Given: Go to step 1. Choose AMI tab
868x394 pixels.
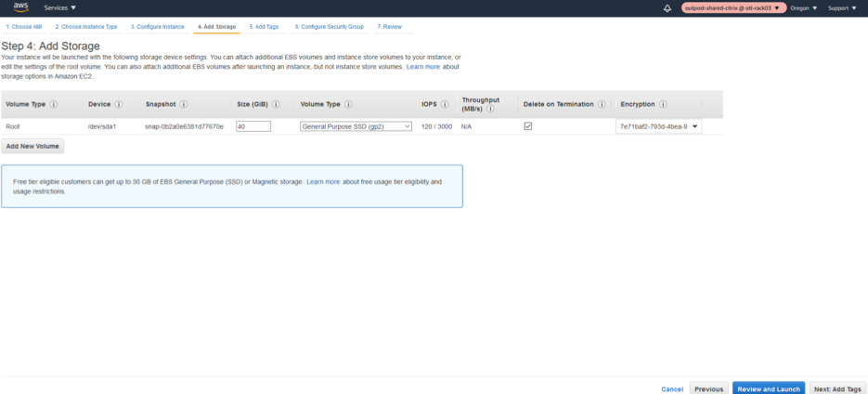Looking at the screenshot, I should [x=24, y=27].
